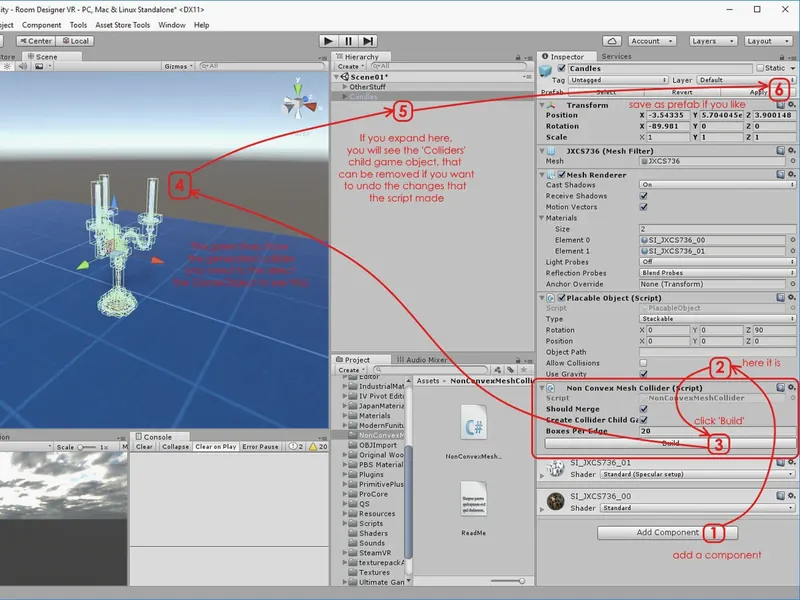
Task: Open the Type Stackable dropdown
Action: coord(717,319)
